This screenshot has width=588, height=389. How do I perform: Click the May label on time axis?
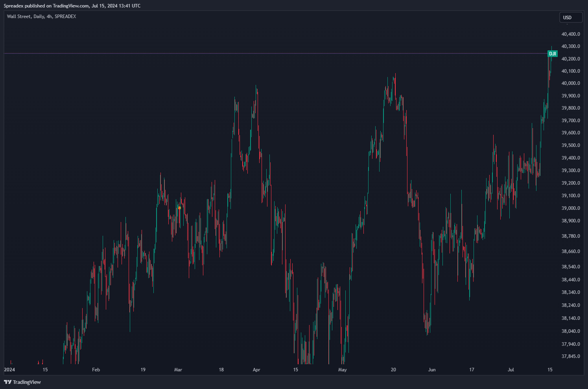(x=343, y=370)
